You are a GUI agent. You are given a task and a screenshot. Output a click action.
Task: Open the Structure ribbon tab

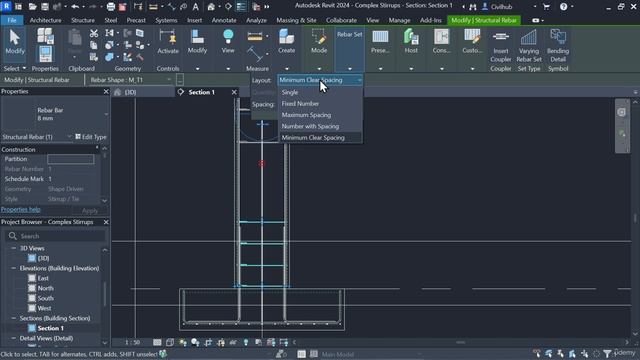pos(83,20)
